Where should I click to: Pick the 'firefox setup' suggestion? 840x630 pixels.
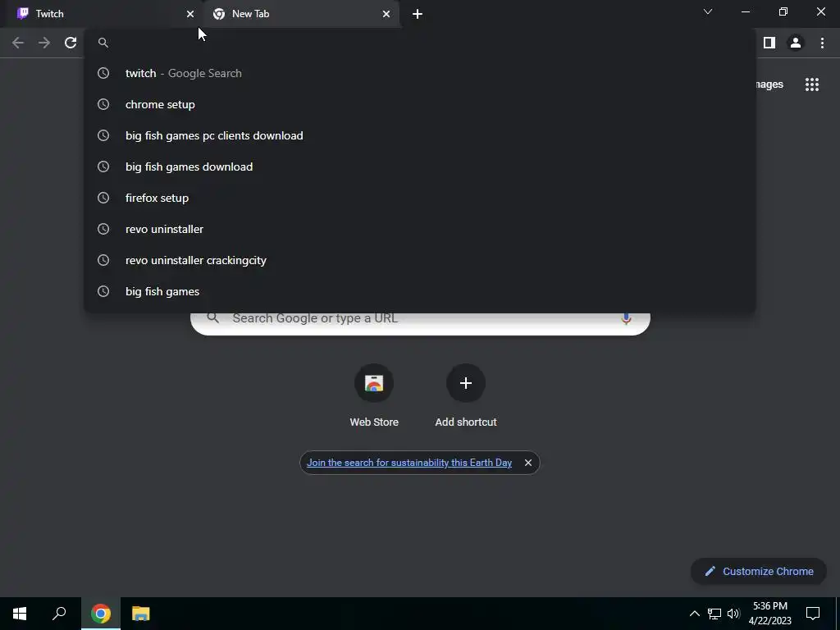tap(419, 198)
